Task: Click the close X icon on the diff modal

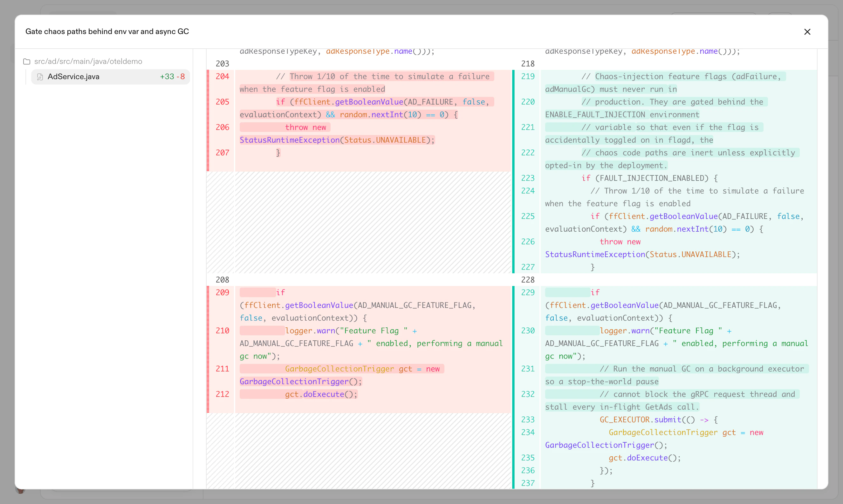Action: [x=807, y=31]
